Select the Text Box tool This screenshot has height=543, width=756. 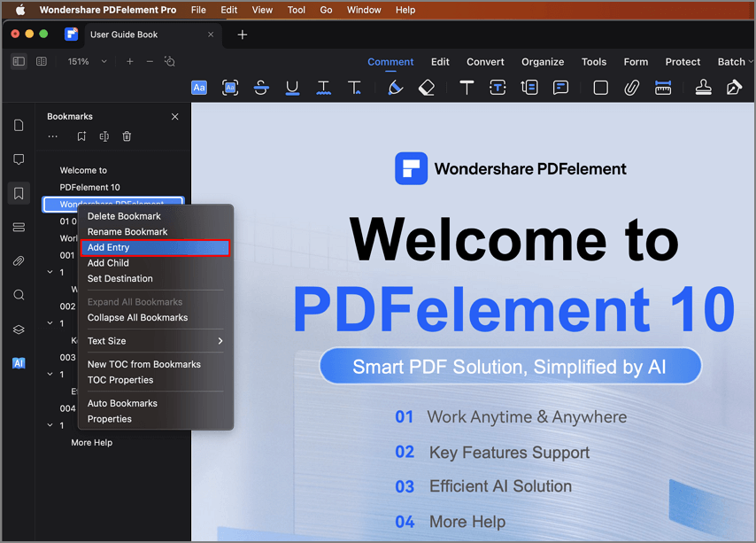pos(498,88)
